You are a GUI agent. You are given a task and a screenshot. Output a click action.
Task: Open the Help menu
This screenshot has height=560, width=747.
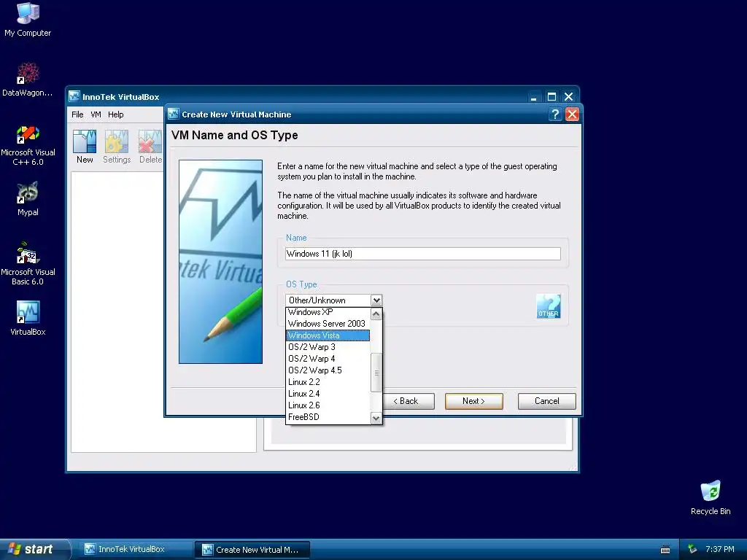point(115,114)
